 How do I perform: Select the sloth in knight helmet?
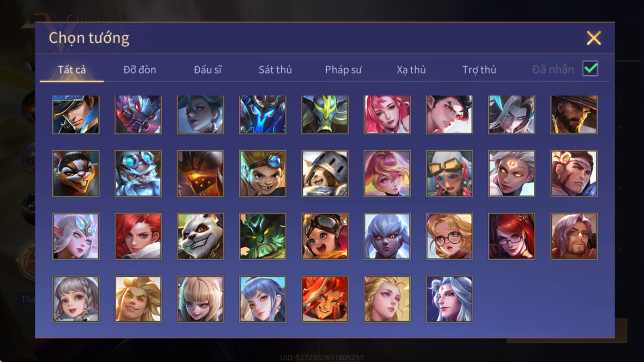pos(325,173)
